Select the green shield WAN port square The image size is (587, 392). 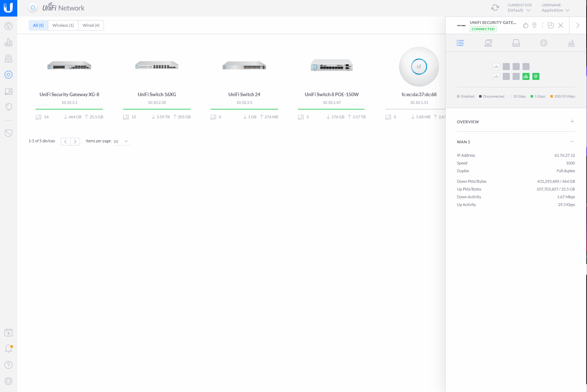coord(536,76)
